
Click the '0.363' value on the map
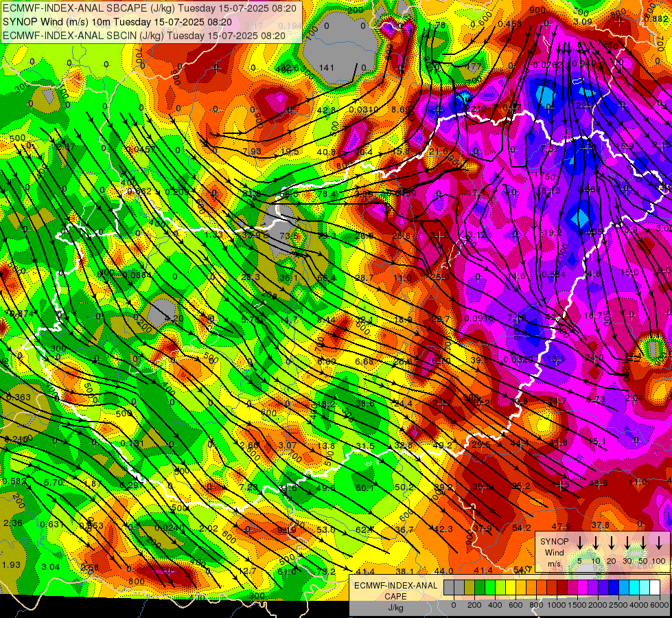pyautogui.click(x=19, y=397)
